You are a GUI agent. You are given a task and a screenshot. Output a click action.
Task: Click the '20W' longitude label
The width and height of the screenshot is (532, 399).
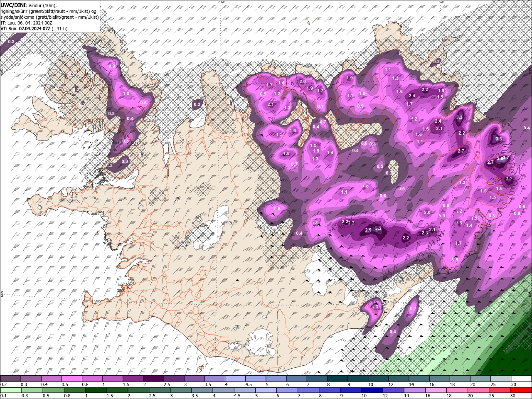221,2
